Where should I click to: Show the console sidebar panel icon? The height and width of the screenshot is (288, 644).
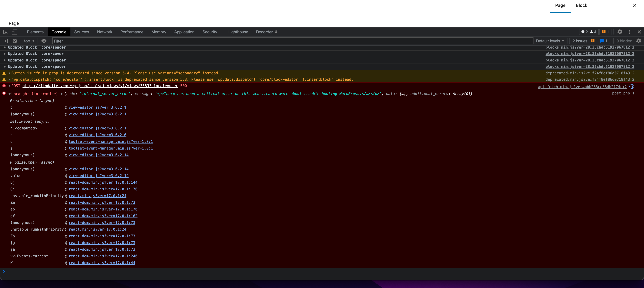(5, 41)
